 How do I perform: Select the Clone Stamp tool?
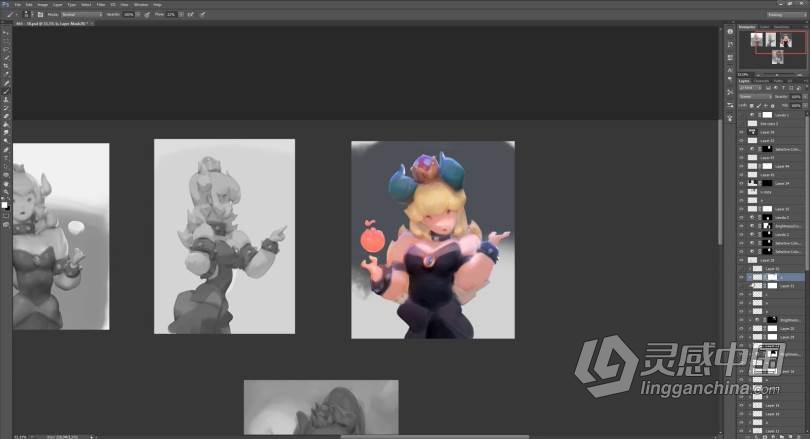tap(6, 99)
